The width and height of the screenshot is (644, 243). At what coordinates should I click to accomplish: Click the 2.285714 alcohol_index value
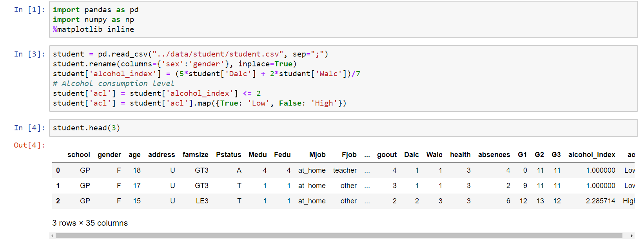(x=600, y=201)
